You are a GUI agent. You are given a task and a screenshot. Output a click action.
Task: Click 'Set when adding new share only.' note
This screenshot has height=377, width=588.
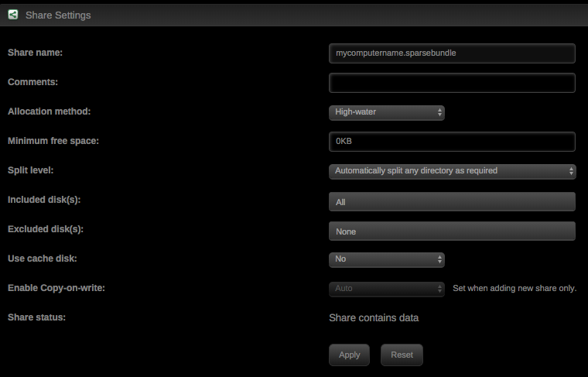click(514, 289)
